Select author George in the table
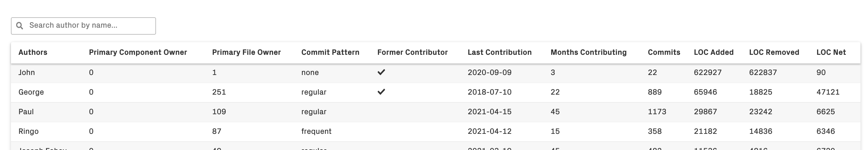Image resolution: width=868 pixels, height=150 pixels. [31, 92]
